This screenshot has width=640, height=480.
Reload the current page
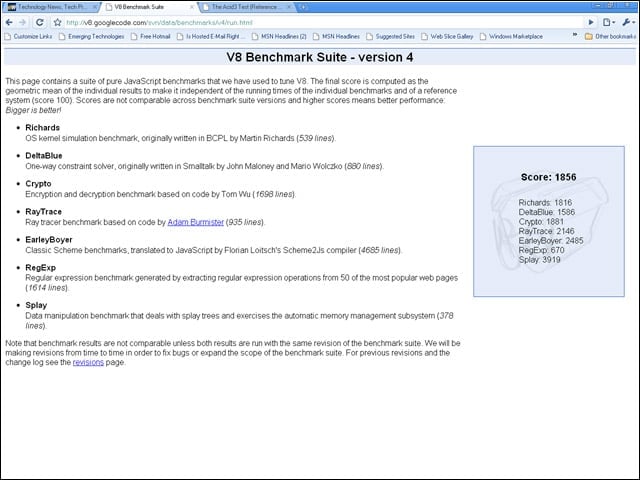click(x=40, y=22)
